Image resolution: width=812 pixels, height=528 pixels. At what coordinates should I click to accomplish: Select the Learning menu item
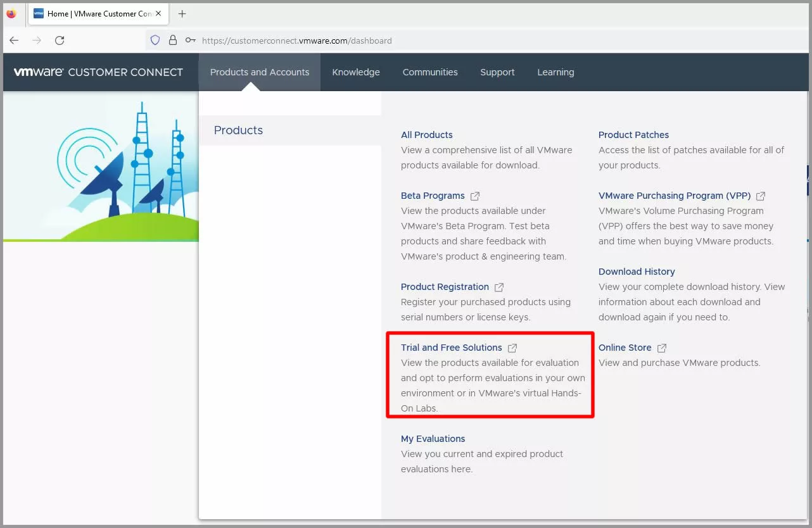(555, 72)
